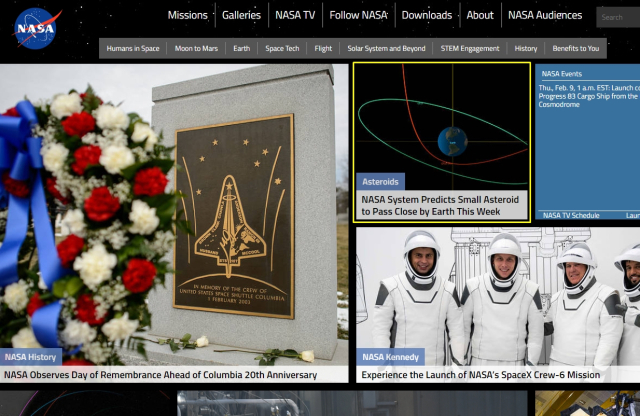This screenshot has width=640, height=416.
Task: Open SpaceX Crew-6 Mission launch headline
Action: (480, 375)
